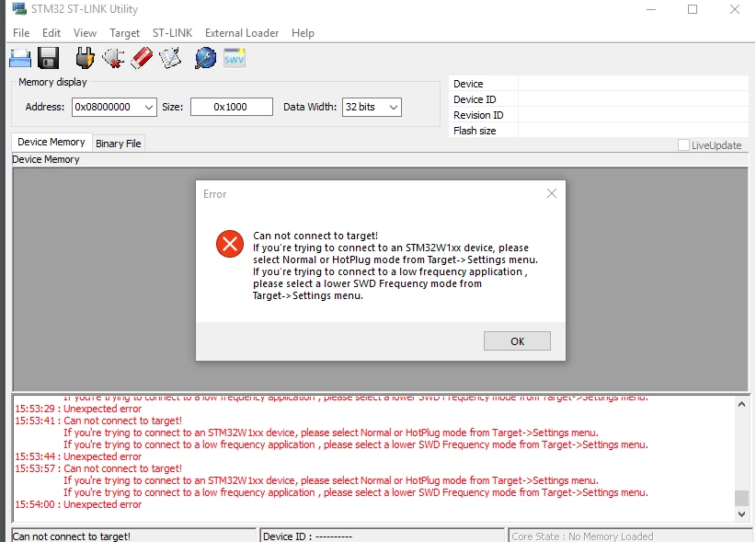Open the View menu
Screen dimensions: 756x542
coord(85,33)
